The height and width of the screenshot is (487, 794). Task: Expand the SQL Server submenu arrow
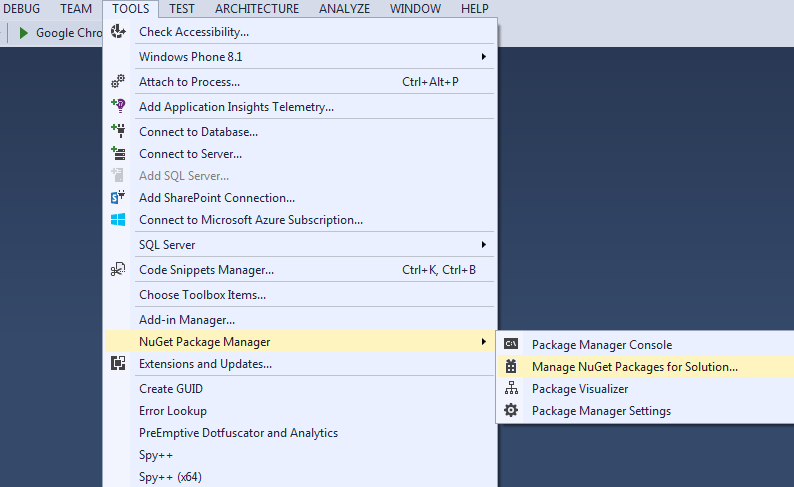pyautogui.click(x=484, y=245)
